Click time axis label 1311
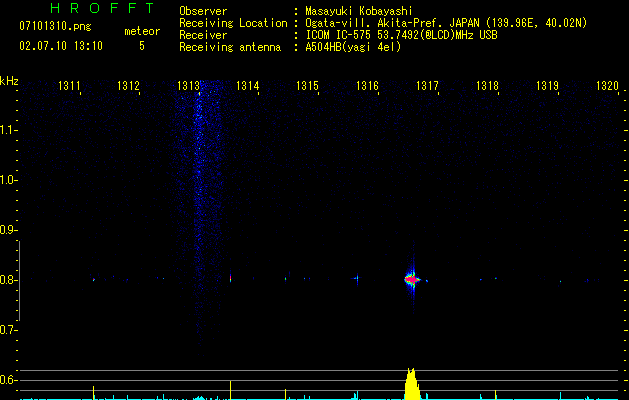Screen dimensions: 629x400 coord(69,86)
